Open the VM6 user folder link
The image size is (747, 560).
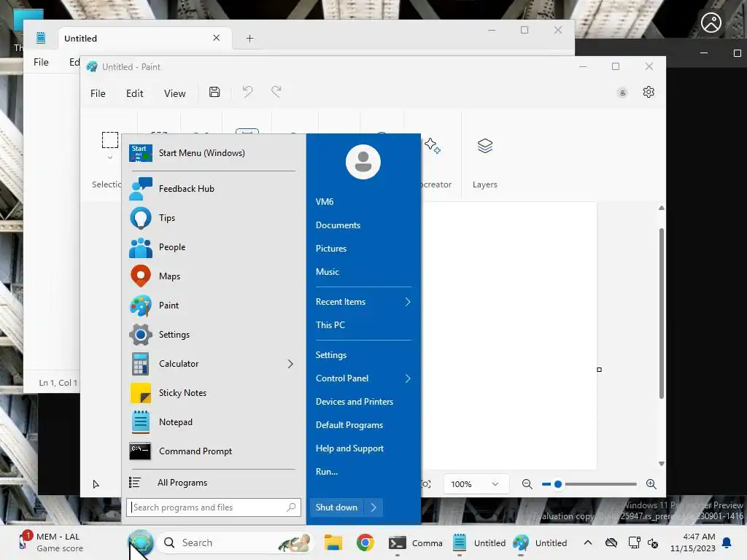325,202
